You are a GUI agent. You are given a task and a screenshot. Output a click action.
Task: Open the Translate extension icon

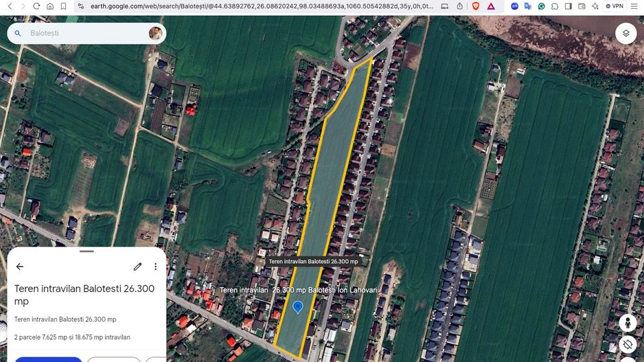pos(528,6)
